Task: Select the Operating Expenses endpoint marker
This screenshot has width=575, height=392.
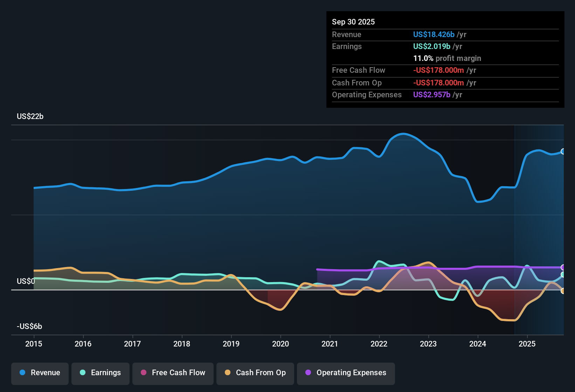Action: click(x=563, y=267)
